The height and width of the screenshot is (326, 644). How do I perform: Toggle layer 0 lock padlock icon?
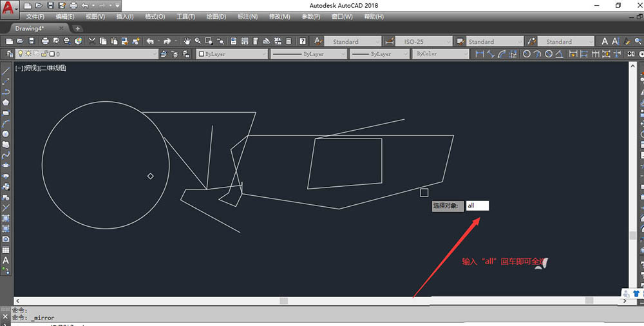pos(45,54)
